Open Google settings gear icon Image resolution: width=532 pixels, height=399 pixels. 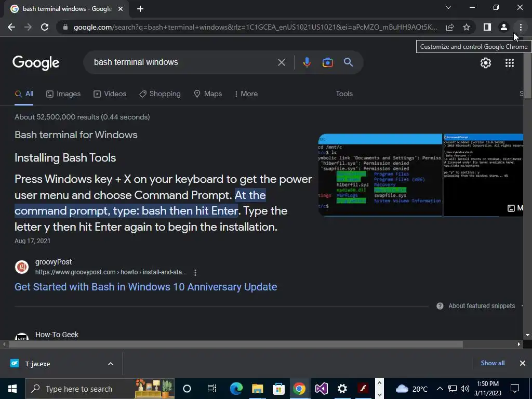point(486,63)
